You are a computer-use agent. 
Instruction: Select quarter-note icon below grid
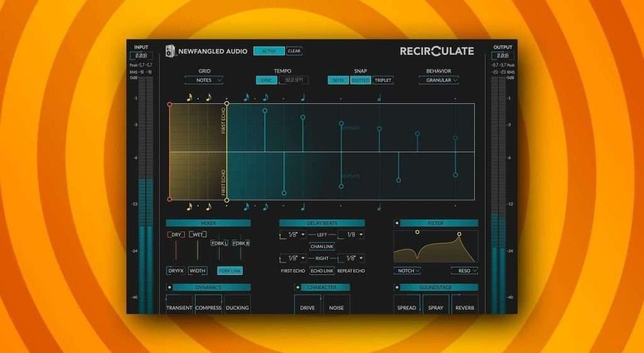tap(303, 206)
